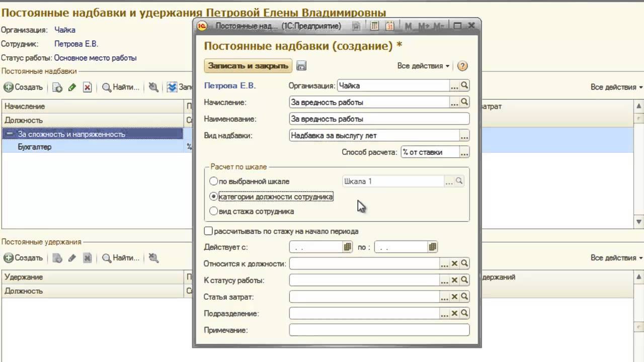
Task: Click the diskette save icon beside Записать и закрыть
Action: 301,66
